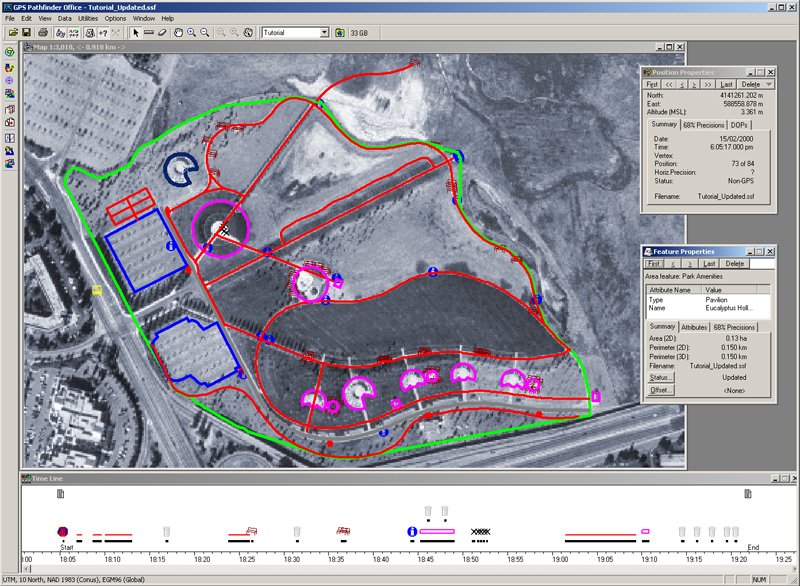This screenshot has height=586, width=800.
Task: Click the yellow bus symbol on the map
Action: pos(97,290)
